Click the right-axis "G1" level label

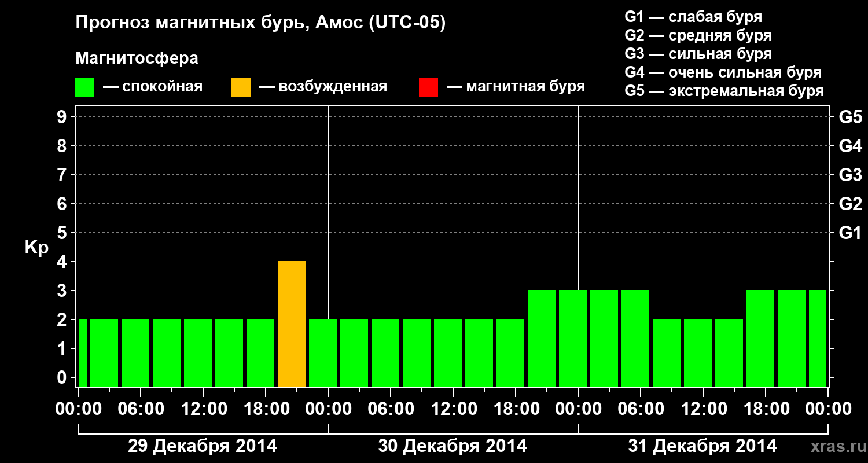click(851, 233)
